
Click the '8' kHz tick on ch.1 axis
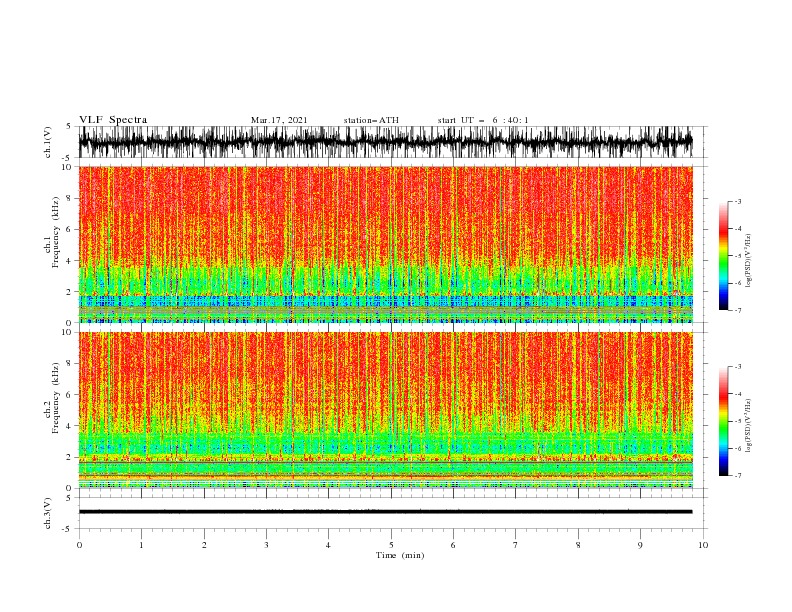(x=70, y=198)
